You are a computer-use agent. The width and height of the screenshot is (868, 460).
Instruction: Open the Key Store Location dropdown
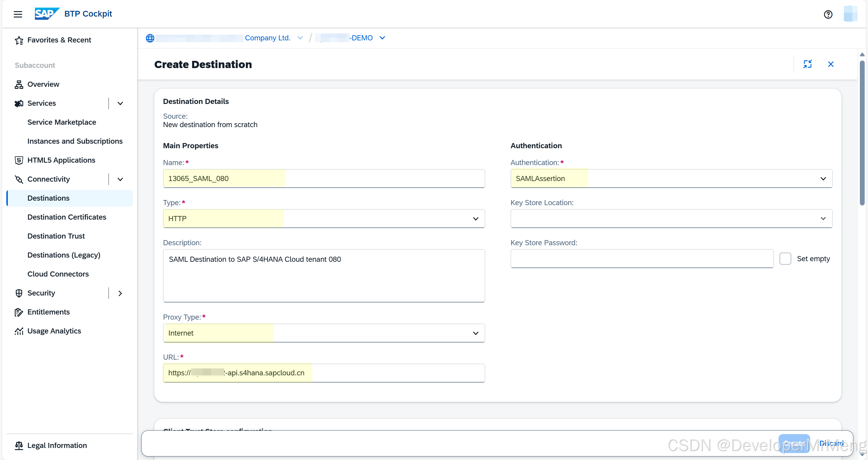coord(671,218)
